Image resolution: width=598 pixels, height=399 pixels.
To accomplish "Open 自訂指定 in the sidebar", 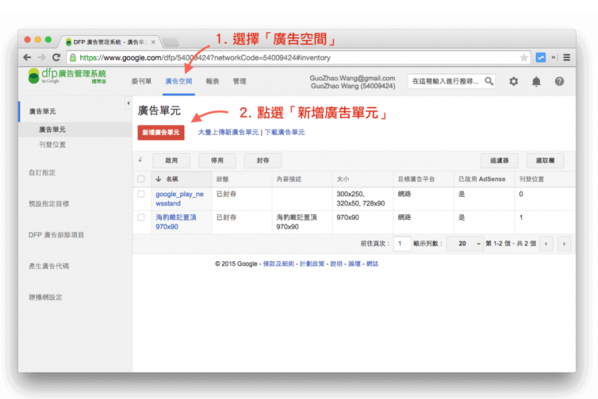I will (42, 173).
